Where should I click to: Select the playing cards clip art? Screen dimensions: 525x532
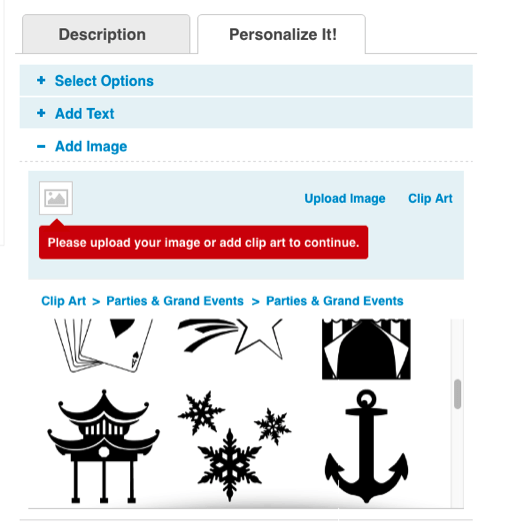tap(104, 345)
